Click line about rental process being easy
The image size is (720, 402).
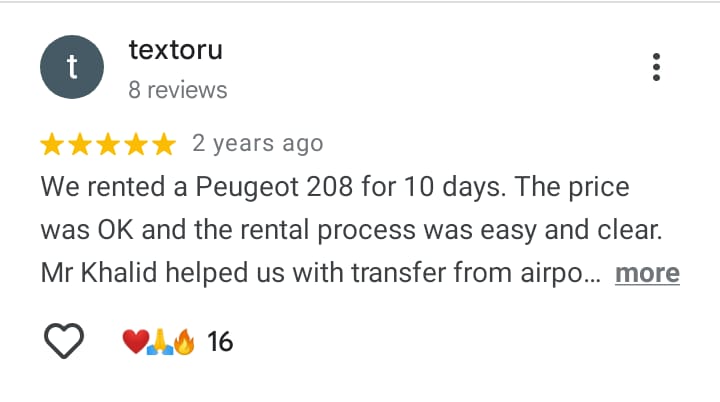point(351,230)
